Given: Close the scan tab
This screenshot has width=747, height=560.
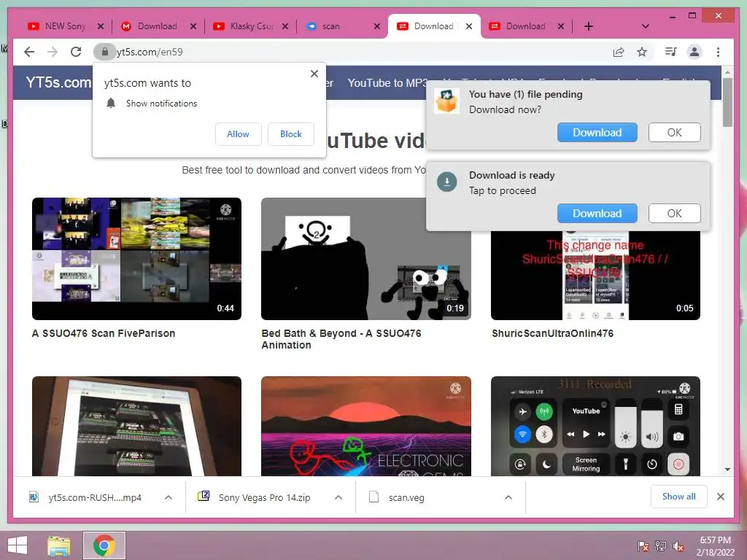Looking at the screenshot, I should coord(377,26).
